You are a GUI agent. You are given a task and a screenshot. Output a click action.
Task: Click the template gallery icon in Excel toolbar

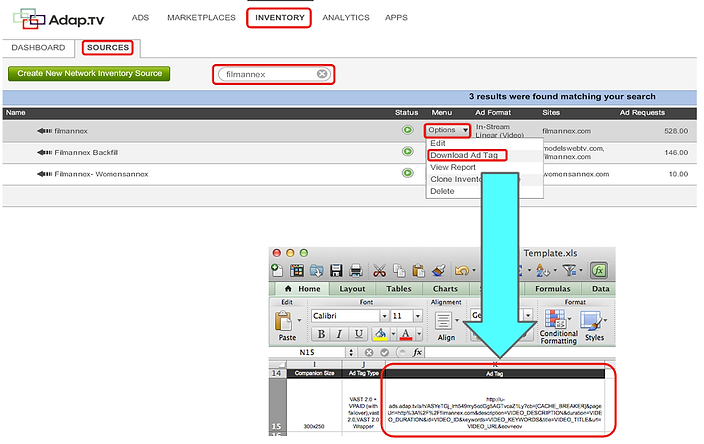pos(297,270)
